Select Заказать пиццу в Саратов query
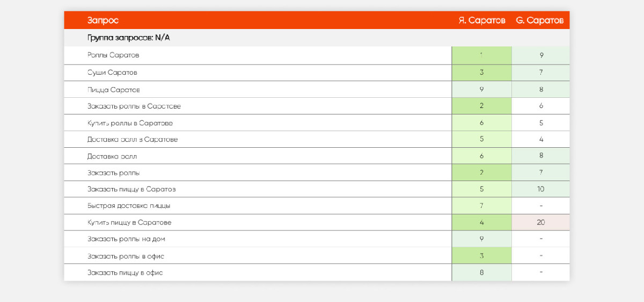The image size is (644, 302). [131, 189]
